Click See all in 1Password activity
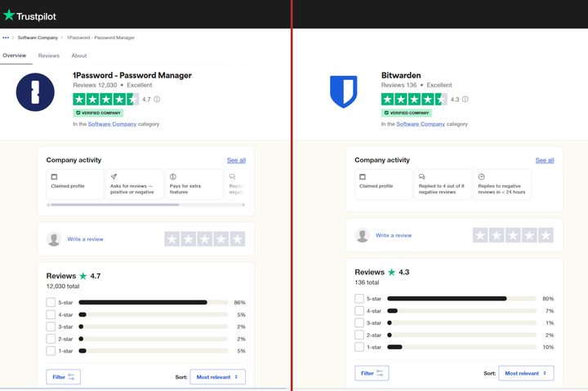This screenshot has height=391, width=588. pos(236,160)
